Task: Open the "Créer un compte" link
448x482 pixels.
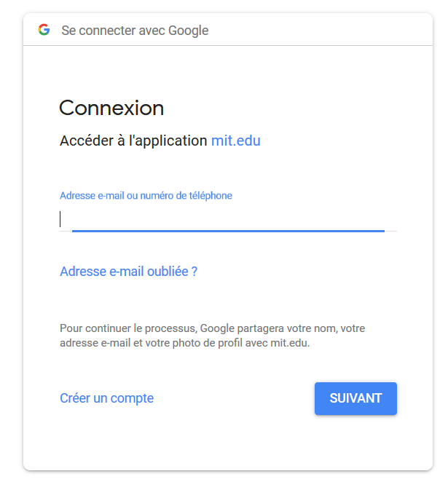Action: [106, 398]
